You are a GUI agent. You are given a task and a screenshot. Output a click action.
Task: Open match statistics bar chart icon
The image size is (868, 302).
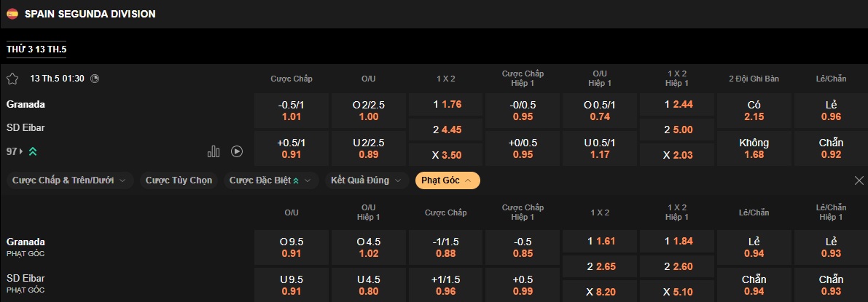point(214,151)
